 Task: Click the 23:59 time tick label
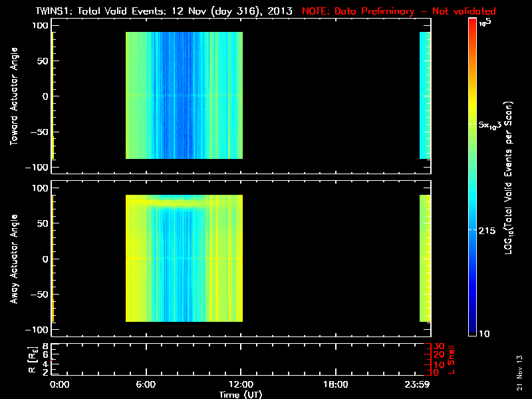tap(417, 384)
